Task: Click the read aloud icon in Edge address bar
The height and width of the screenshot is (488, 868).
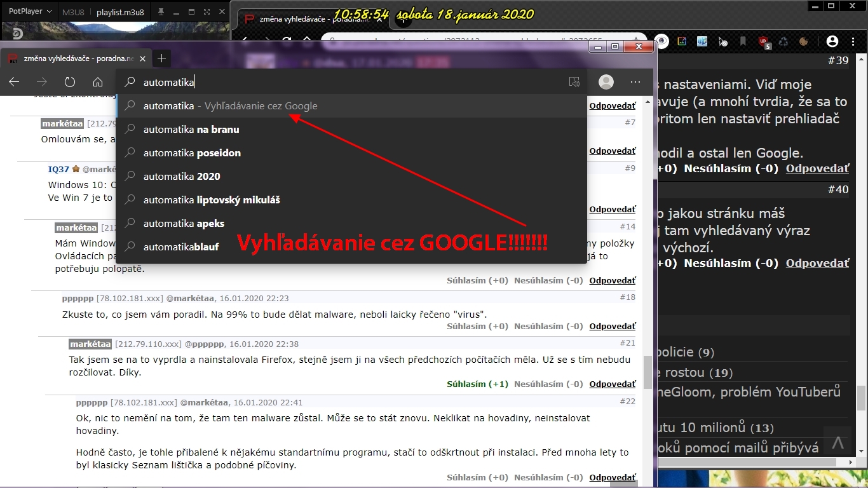Action: [x=574, y=82]
